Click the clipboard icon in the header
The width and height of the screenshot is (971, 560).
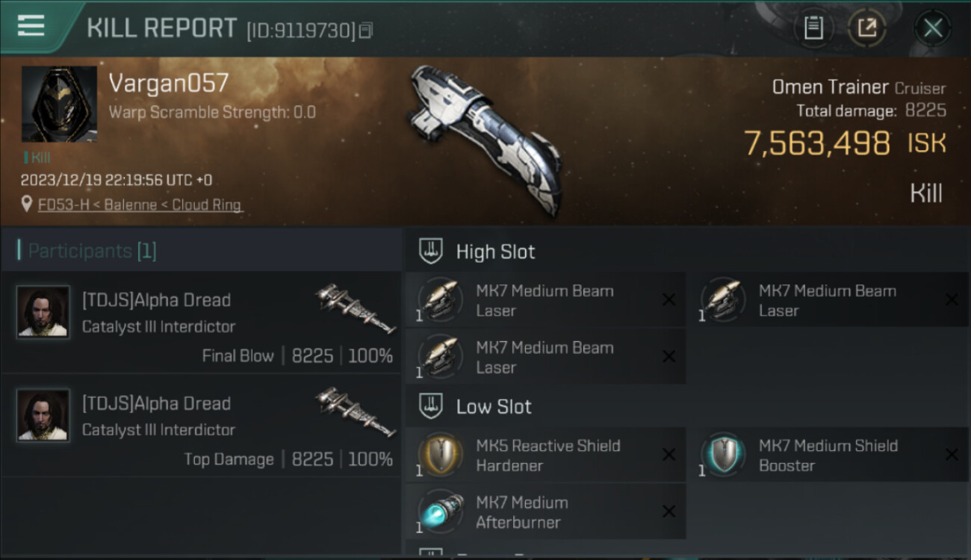coord(813,28)
